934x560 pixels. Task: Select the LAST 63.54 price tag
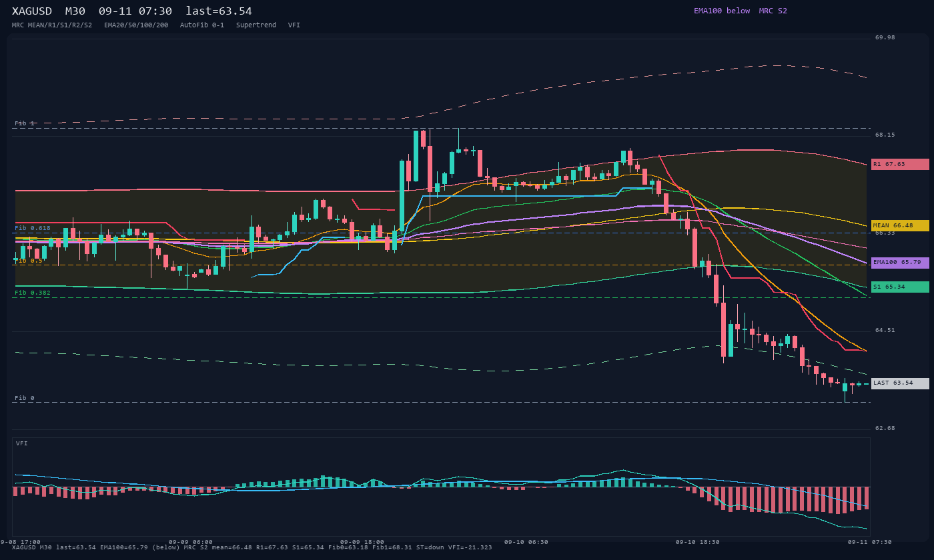900,383
